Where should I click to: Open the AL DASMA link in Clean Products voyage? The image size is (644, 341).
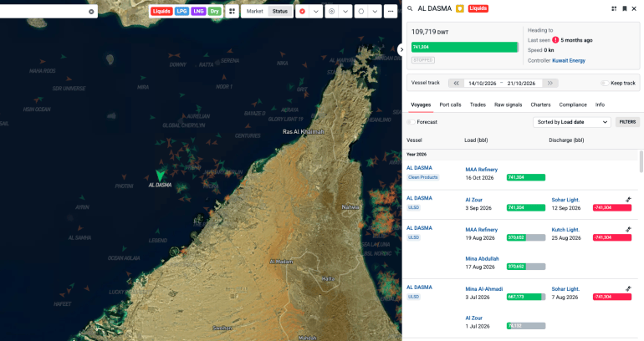419,168
